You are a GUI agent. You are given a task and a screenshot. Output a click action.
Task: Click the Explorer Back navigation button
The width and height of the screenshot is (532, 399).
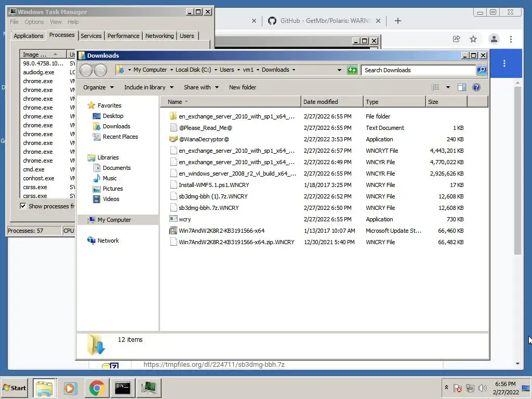(86, 70)
